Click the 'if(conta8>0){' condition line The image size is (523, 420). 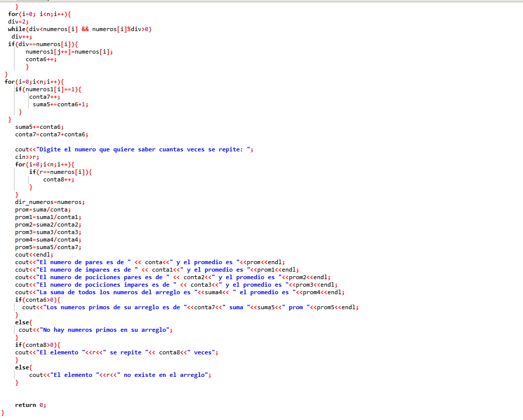[38, 345]
